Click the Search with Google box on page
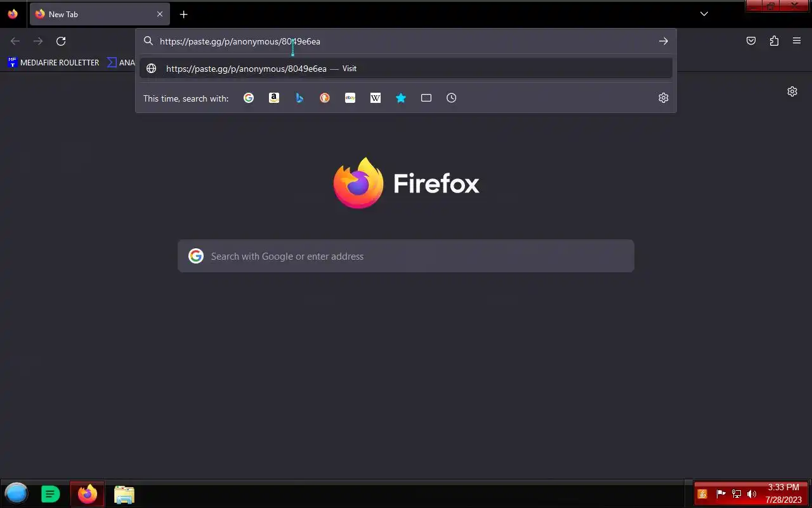The width and height of the screenshot is (812, 508). click(x=406, y=256)
